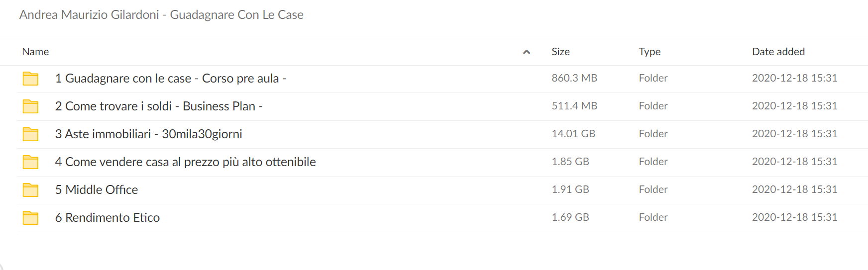Toggle sort order with Name column arrow
Image resolution: width=868 pixels, height=270 pixels.
point(527,52)
